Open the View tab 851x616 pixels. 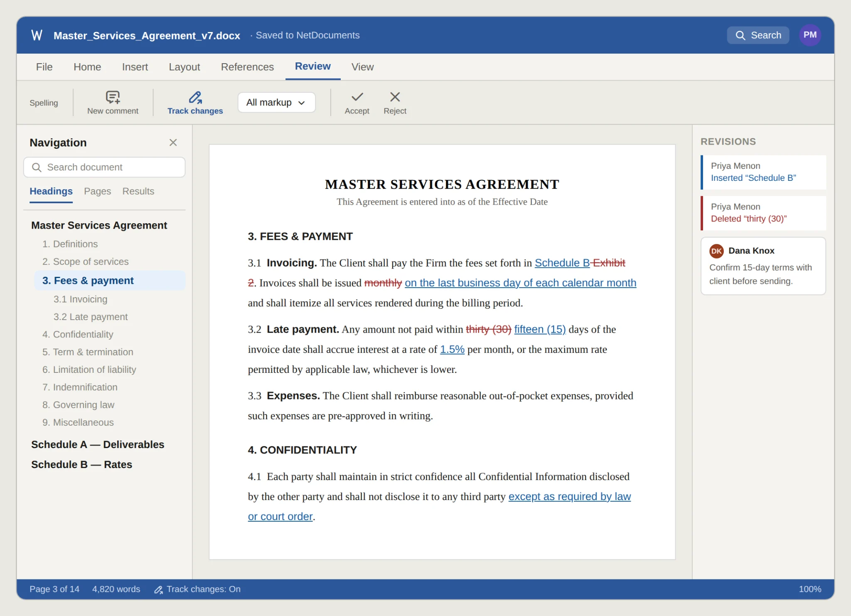coord(362,67)
